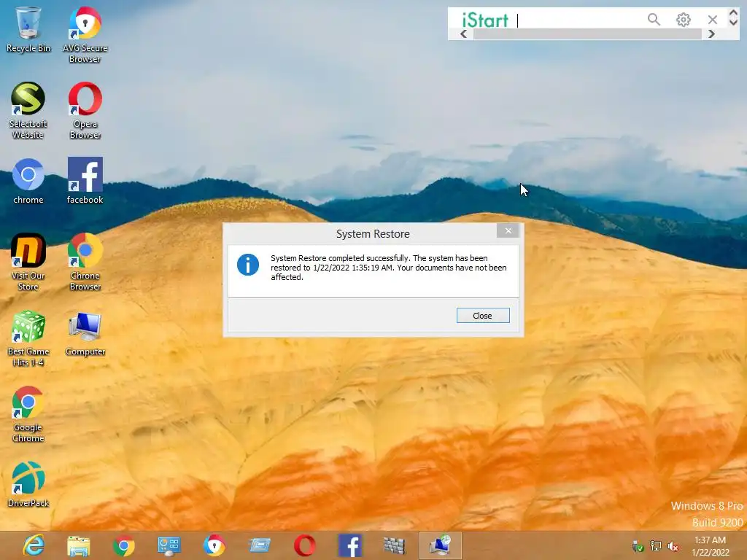This screenshot has height=560, width=747.
Task: Click the Close button in System Restore
Action: click(x=483, y=315)
